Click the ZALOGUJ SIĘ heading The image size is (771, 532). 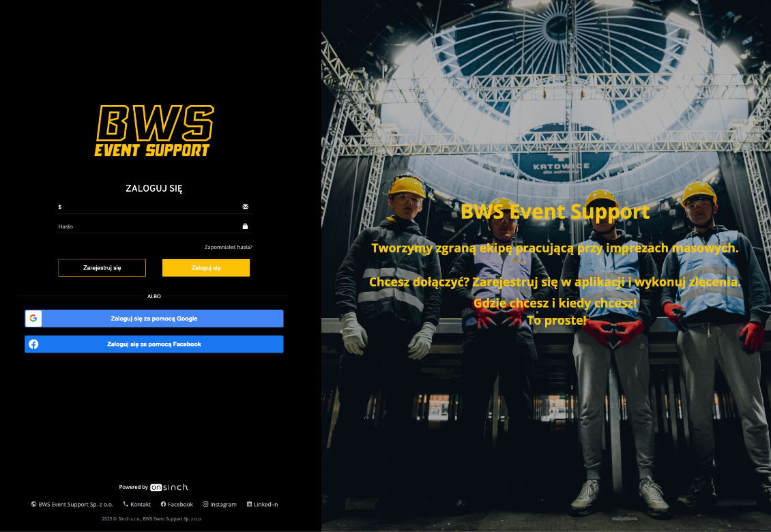(154, 188)
